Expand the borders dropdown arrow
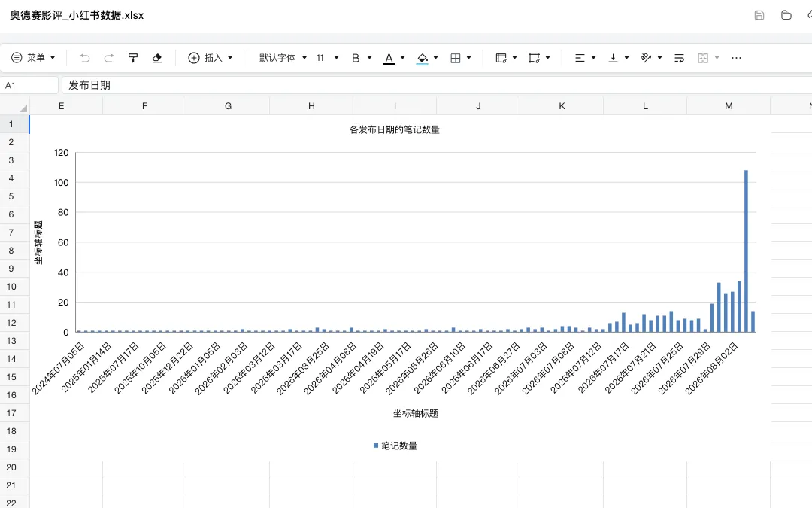Viewport: 812px width, 508px height. pos(468,58)
